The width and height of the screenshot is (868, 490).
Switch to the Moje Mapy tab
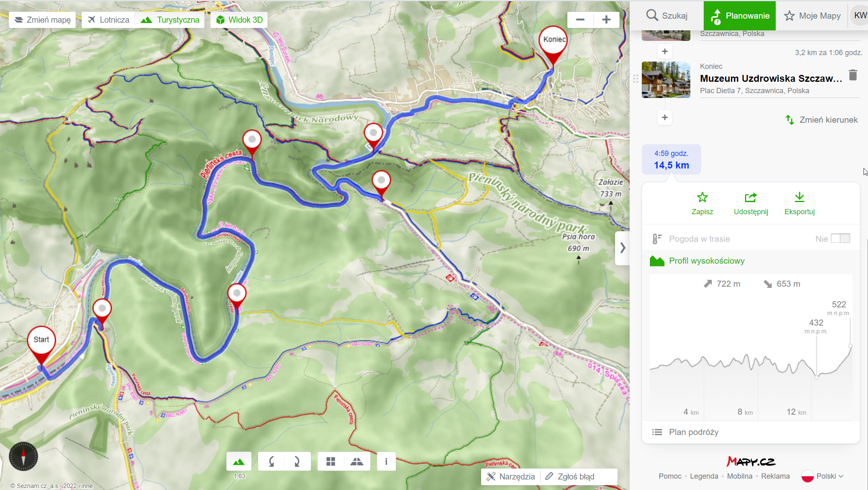pos(813,16)
